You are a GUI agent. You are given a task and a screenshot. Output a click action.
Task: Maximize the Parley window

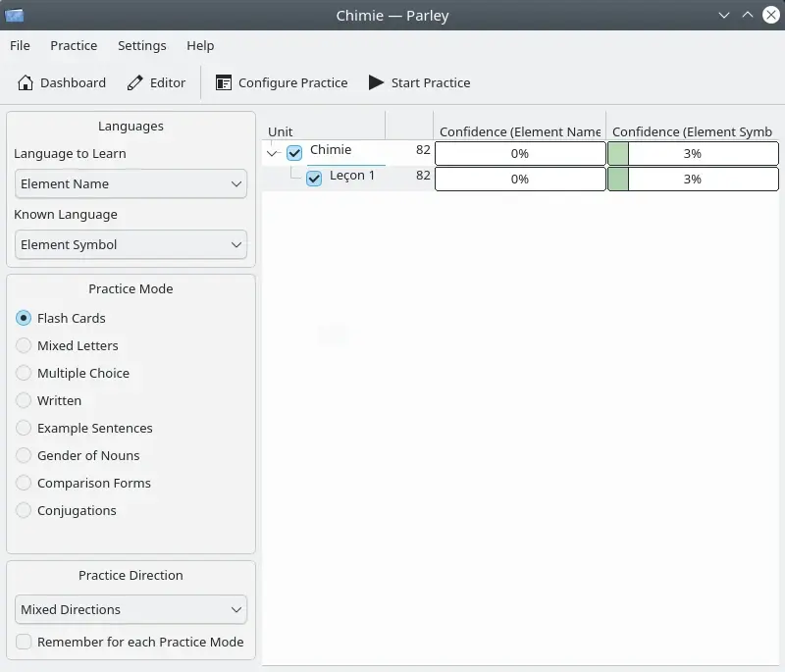click(748, 15)
